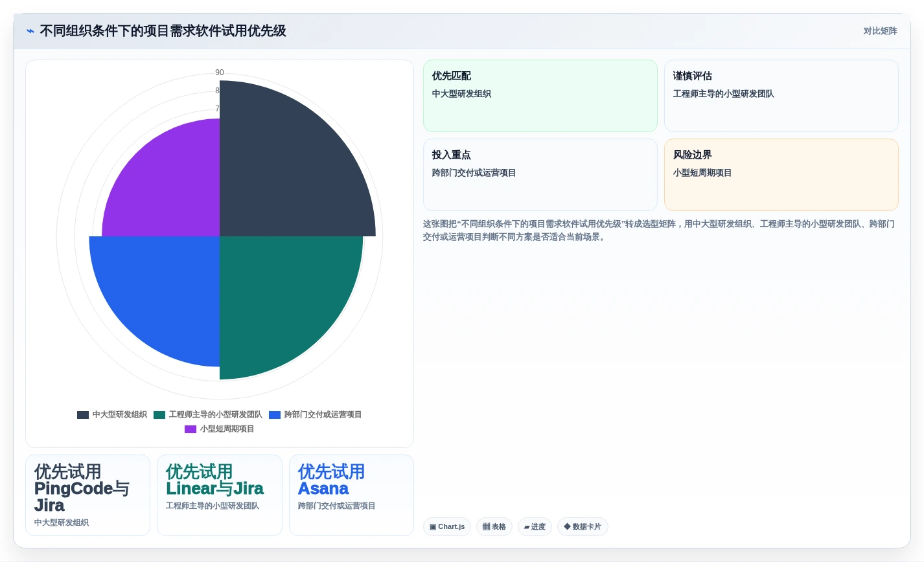Toggle the 中大型研发组织 legend item
924x562 pixels.
tap(112, 414)
